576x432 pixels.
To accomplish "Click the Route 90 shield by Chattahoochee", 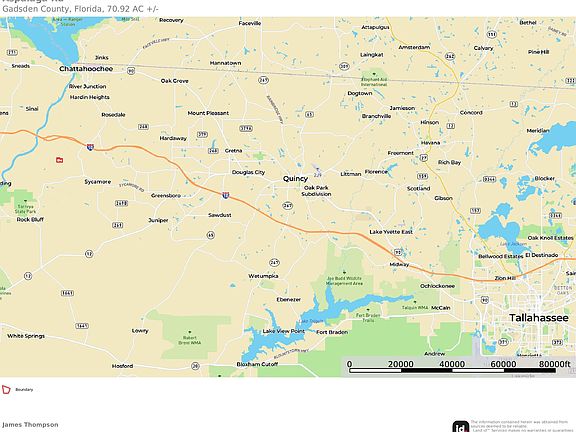I will point(131,71).
